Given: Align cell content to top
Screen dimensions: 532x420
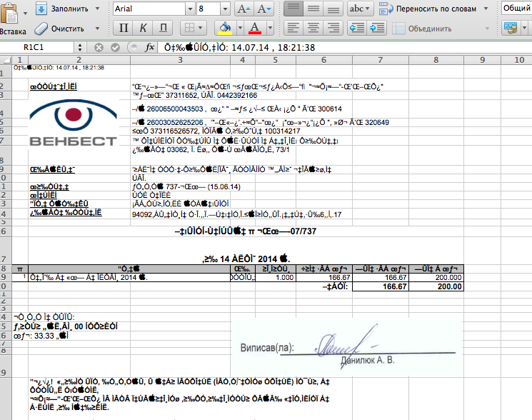Looking at the screenshot, I should 293,9.
